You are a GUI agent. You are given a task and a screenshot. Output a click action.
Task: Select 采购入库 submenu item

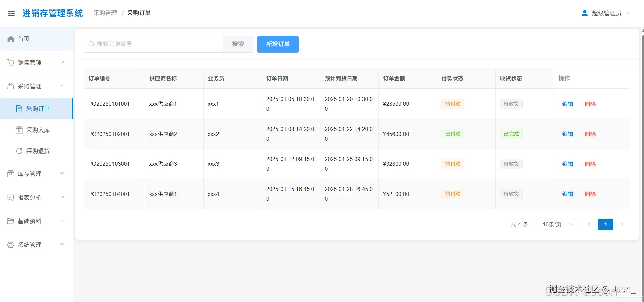[x=37, y=130]
